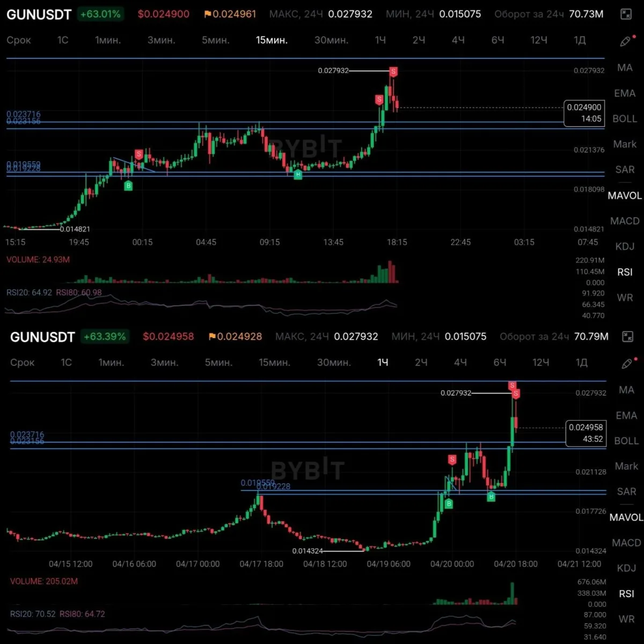Screen dimensions: 644x644
Task: Toggle RSI indicator on upper chart
Action: [625, 272]
